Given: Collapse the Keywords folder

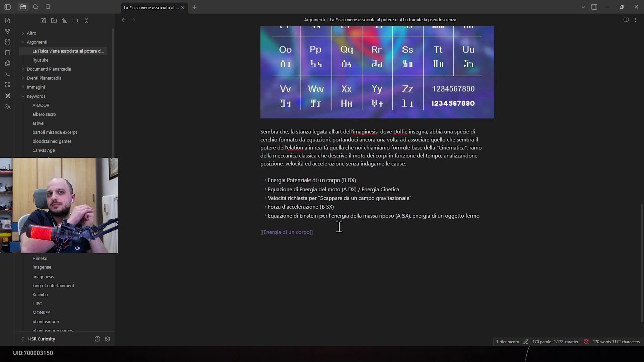Looking at the screenshot, I should click(x=36, y=96).
